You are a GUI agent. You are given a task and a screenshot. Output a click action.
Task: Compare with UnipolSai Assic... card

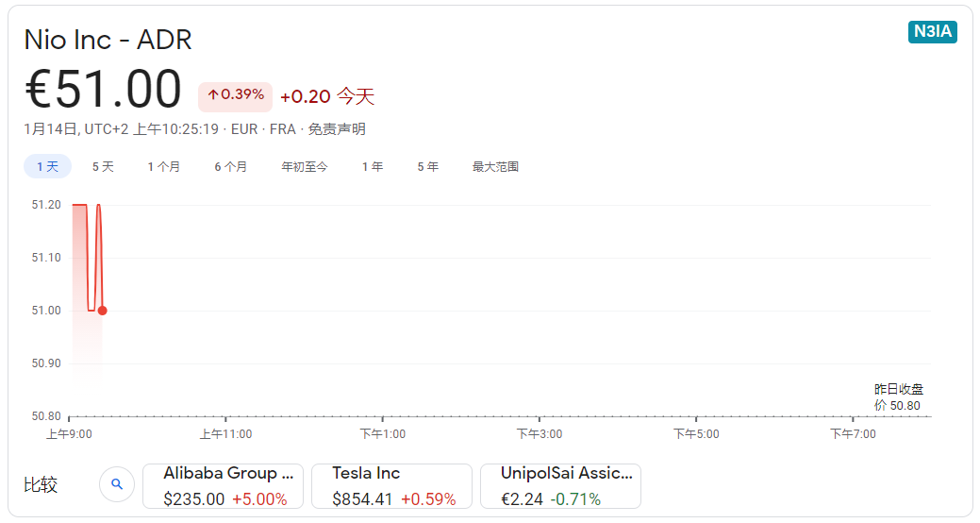(560, 486)
